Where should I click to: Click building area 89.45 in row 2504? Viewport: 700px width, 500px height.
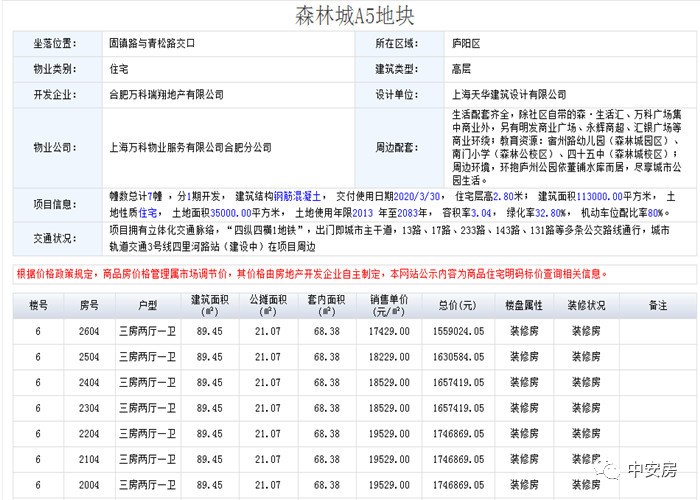[x=209, y=357]
